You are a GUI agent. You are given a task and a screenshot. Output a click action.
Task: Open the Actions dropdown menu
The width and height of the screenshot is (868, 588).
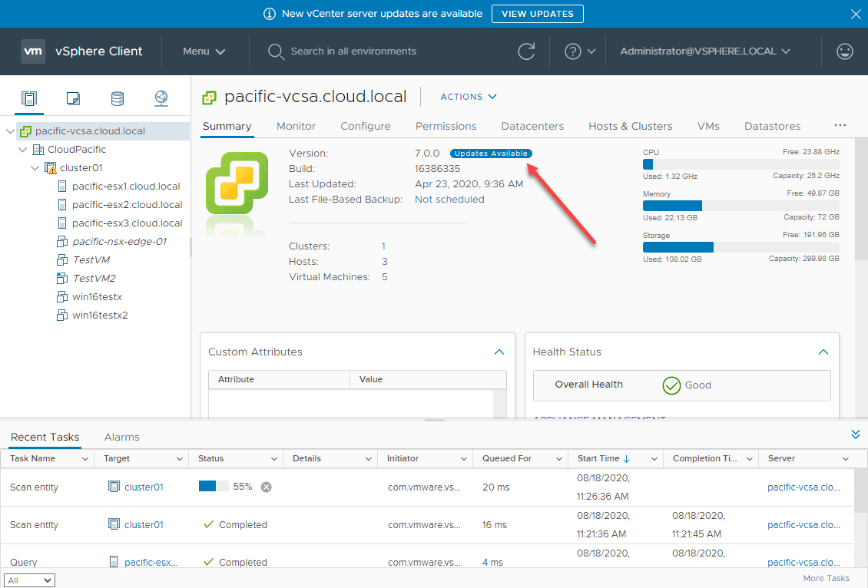pyautogui.click(x=469, y=97)
